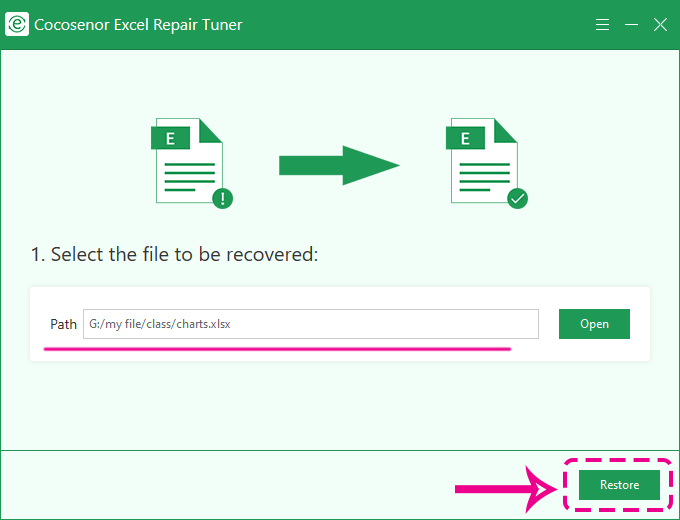680x520 pixels.
Task: Click the big green arrow between the files
Action: click(339, 165)
